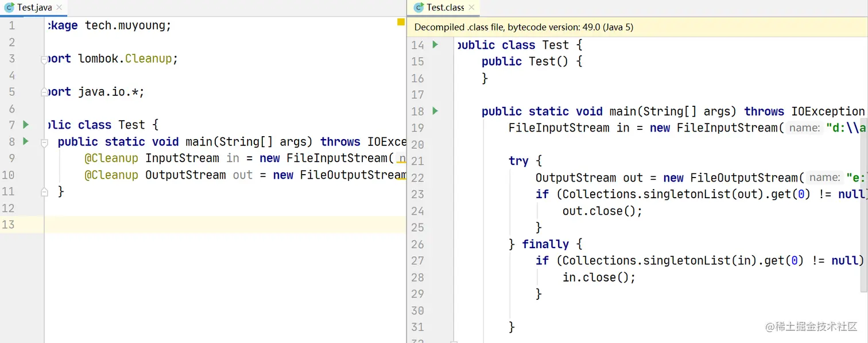Image resolution: width=868 pixels, height=343 pixels.
Task: Run class Test from line 7 gutter in Test.java
Action: pos(25,124)
